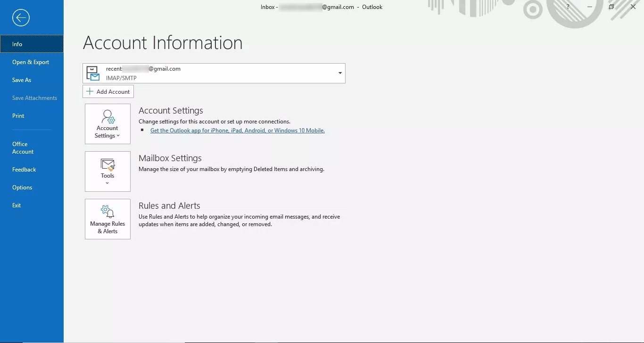Follow the Get the Outlook app link
Image resolution: width=644 pixels, height=343 pixels.
tap(238, 131)
